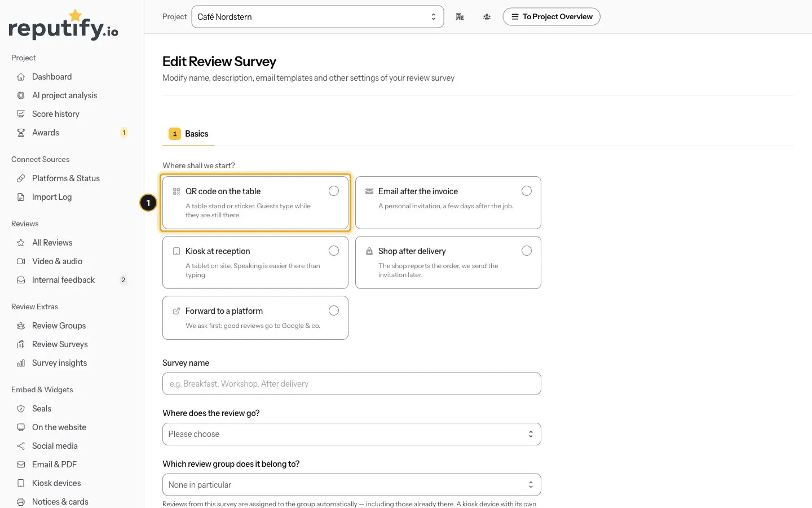Image resolution: width=812 pixels, height=508 pixels.
Task: Click the 'Where shall we start?' label
Action: (x=198, y=165)
